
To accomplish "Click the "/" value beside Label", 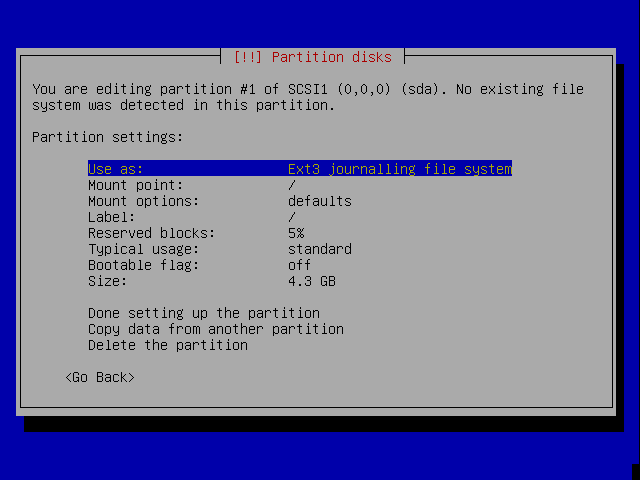I will point(292,217).
